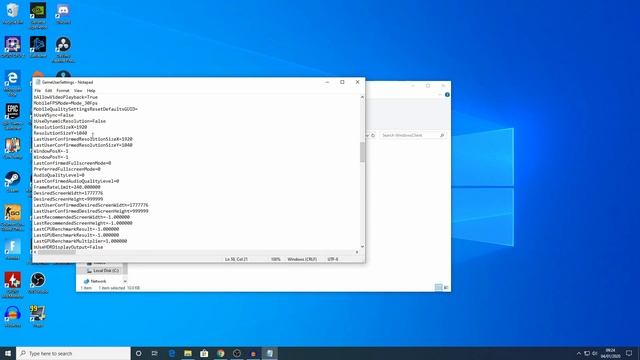This screenshot has height=360, width=640.
Task: Select the Fortnite desktop shortcut
Action: tap(12, 250)
